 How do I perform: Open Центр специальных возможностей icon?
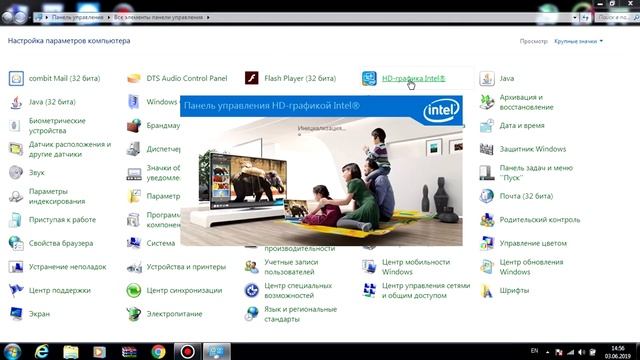click(251, 291)
